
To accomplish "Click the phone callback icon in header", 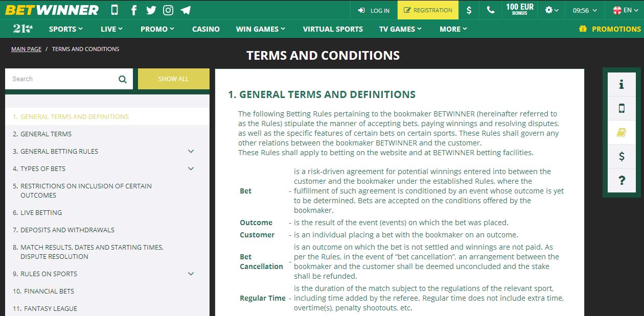I will (x=491, y=10).
